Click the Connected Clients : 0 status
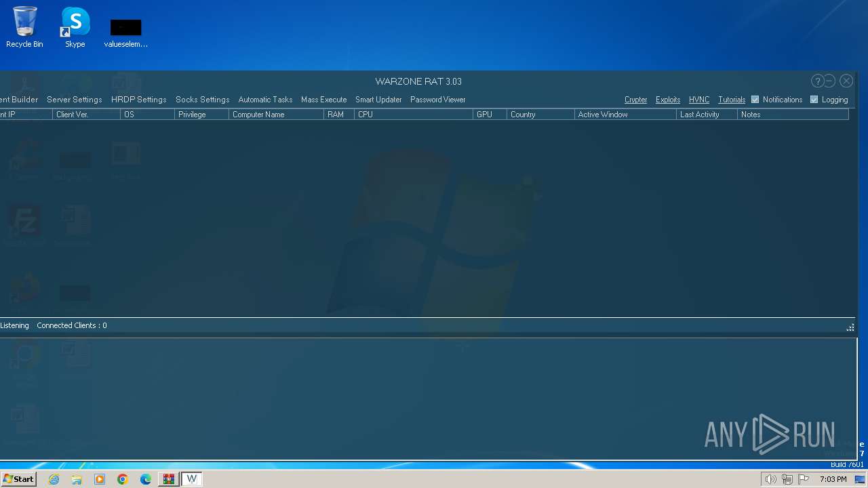The image size is (868, 488). click(71, 325)
